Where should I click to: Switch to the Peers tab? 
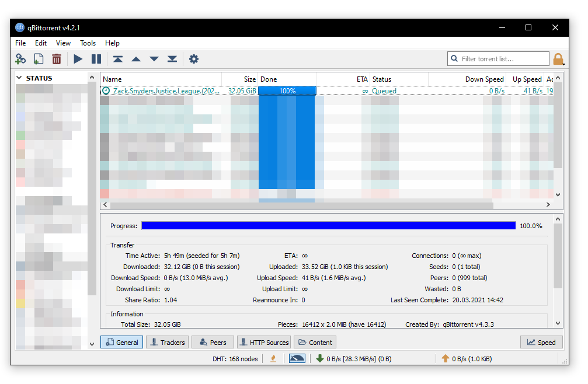click(x=213, y=342)
